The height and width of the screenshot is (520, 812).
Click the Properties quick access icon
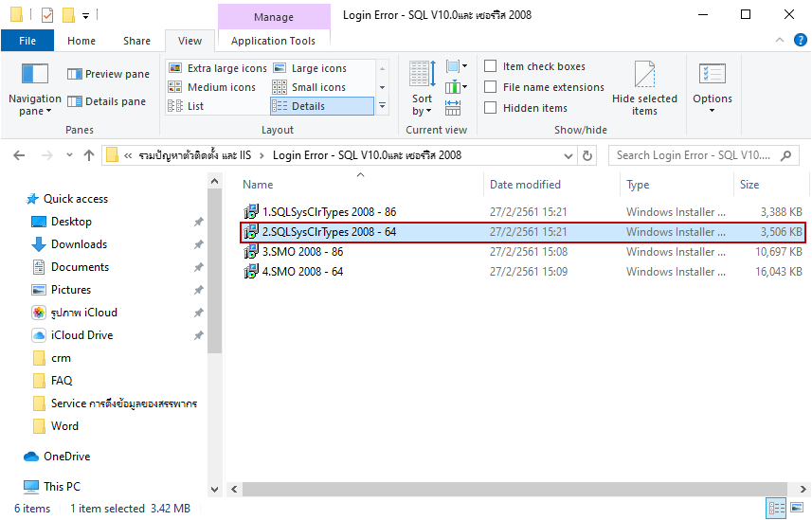click(47, 15)
